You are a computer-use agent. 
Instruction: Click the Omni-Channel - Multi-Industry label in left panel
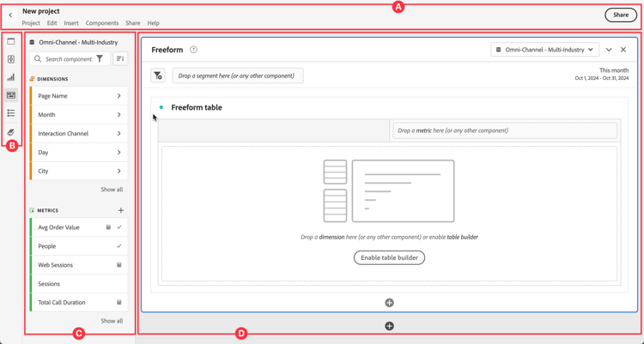click(x=78, y=42)
